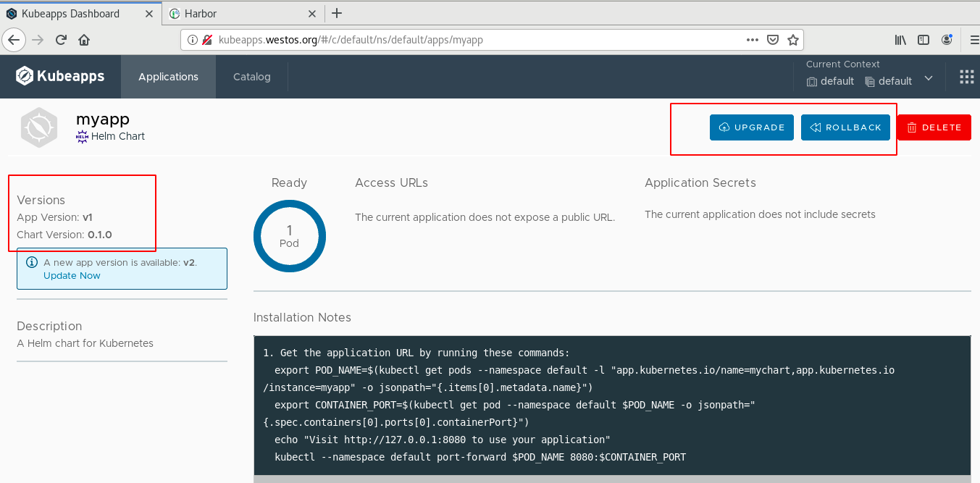The image size is (980, 483).
Task: Reload the current page
Action: [x=62, y=40]
